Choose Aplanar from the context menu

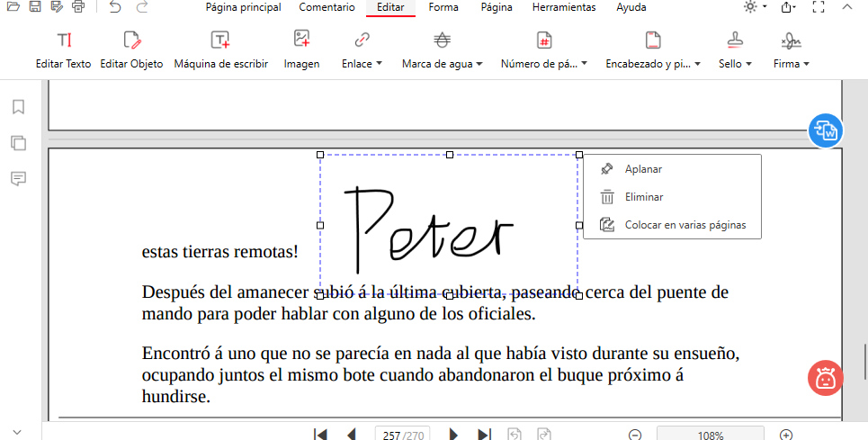(643, 169)
